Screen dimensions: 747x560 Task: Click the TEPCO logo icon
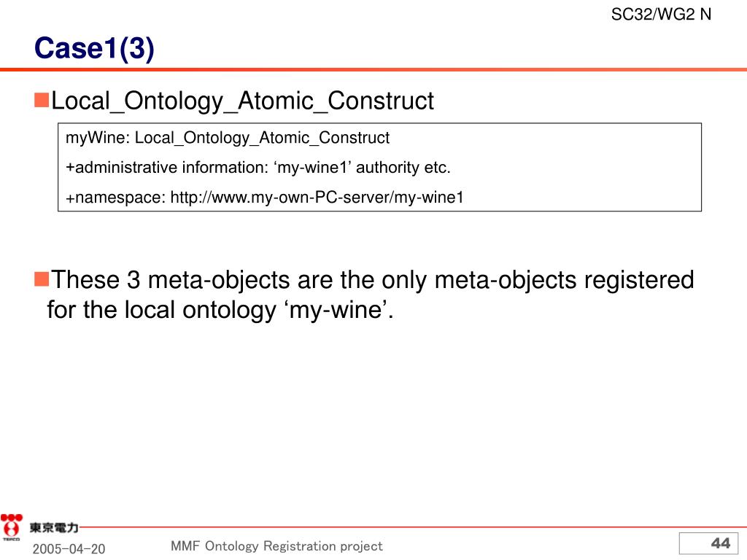point(11,526)
